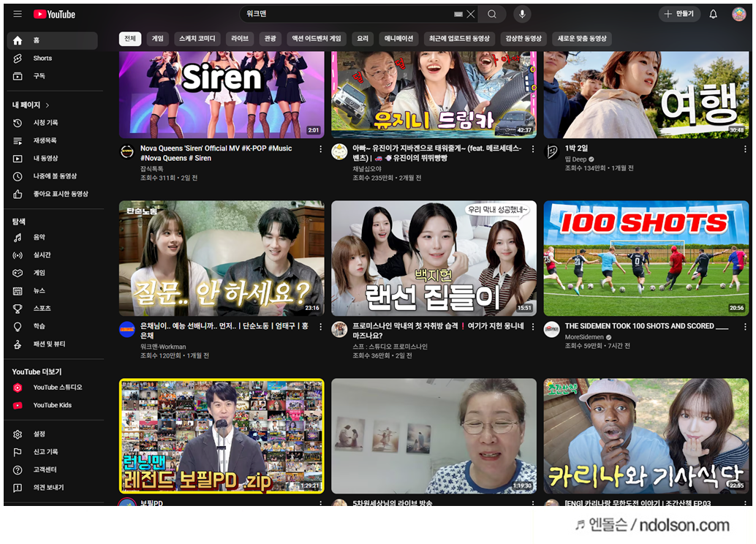Open the hamburger guide menu
The image size is (756, 544).
[18, 14]
